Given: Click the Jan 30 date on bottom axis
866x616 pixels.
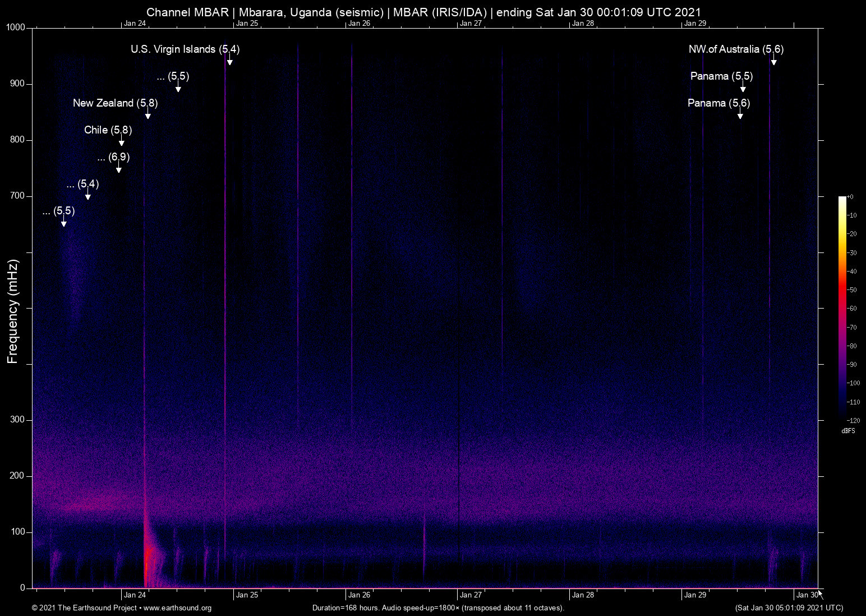Looking at the screenshot, I should coord(807,595).
